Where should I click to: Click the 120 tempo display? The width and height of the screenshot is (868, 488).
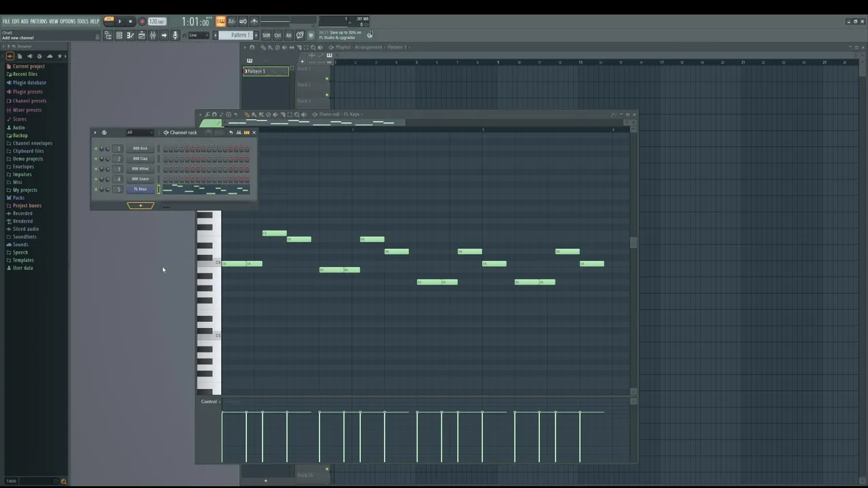tap(157, 22)
